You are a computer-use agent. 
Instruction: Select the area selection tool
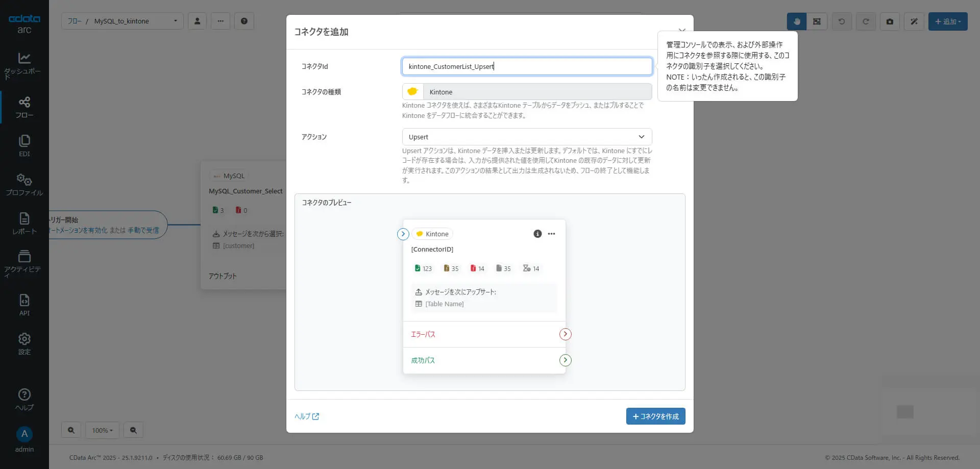coord(817,21)
